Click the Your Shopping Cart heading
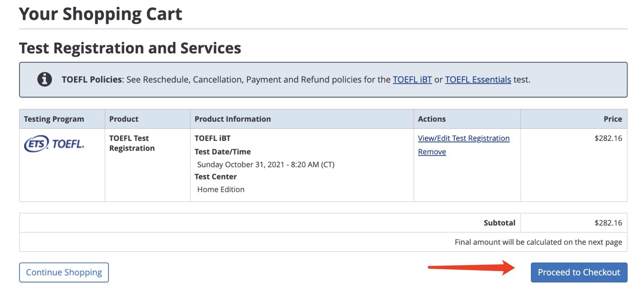 click(x=100, y=14)
